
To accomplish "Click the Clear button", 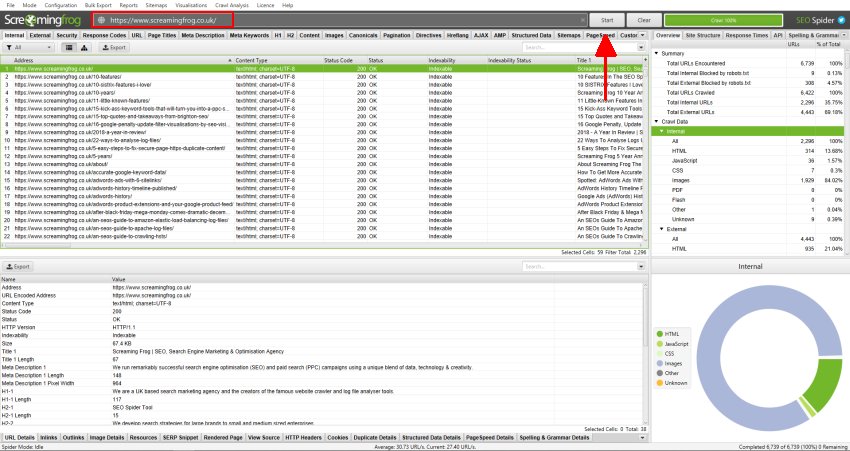I will pos(644,21).
